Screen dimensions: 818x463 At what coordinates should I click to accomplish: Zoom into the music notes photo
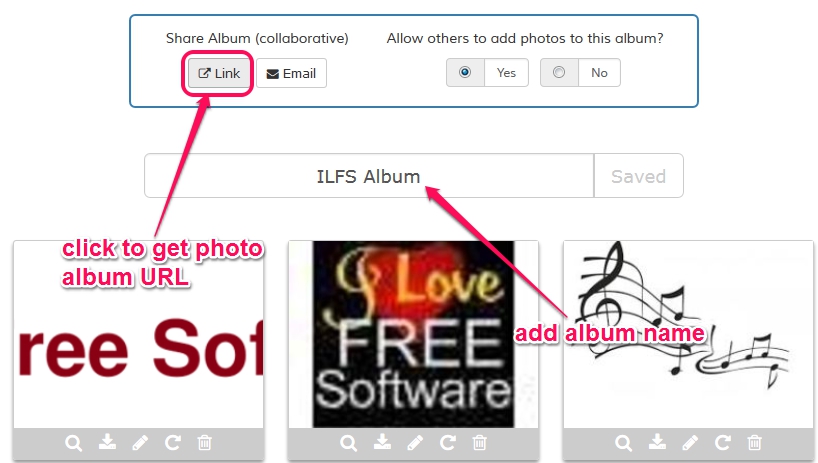point(623,443)
